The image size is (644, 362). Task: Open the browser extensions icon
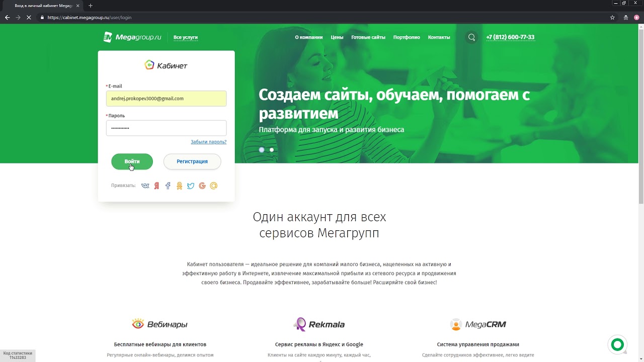(625, 17)
